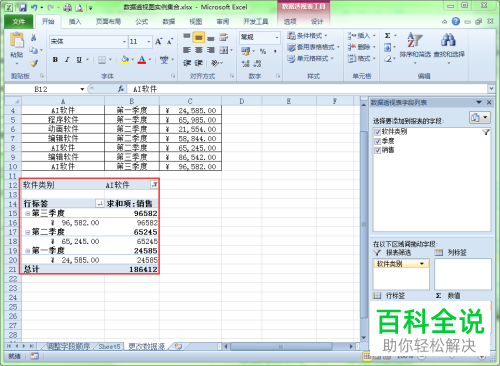The height and width of the screenshot is (366, 500).
Task: Click Insert cells button
Action: [362, 36]
